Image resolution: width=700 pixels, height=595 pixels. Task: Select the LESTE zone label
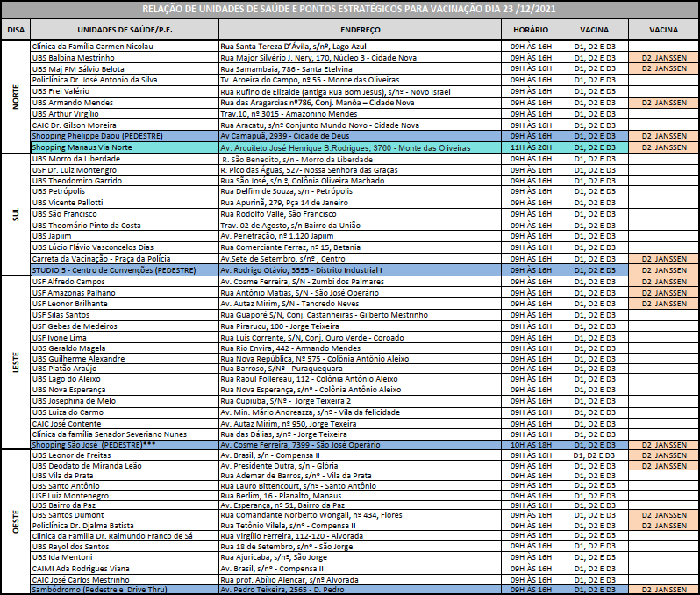pos(16,362)
